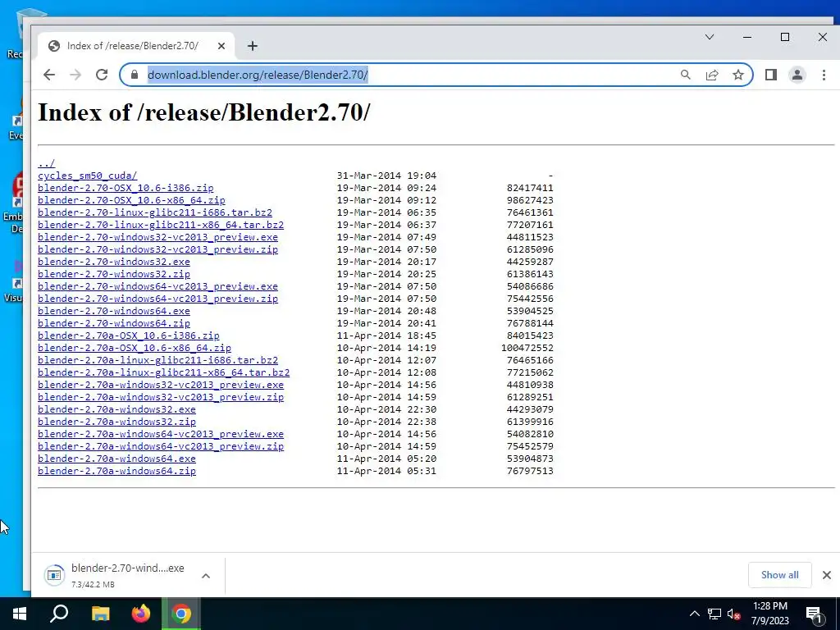840x630 pixels.
Task: Download blender-2.70-windows64-vc2013_preview.zip
Action: tap(157, 299)
